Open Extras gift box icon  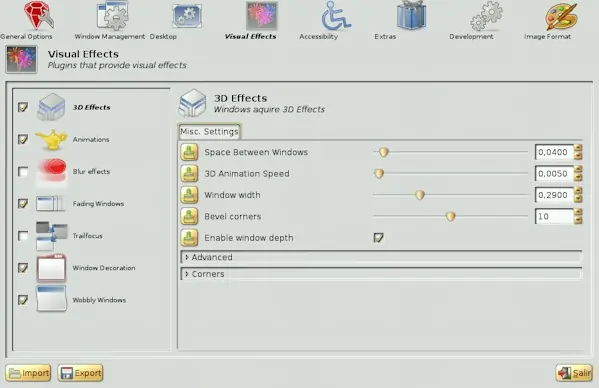point(411,16)
